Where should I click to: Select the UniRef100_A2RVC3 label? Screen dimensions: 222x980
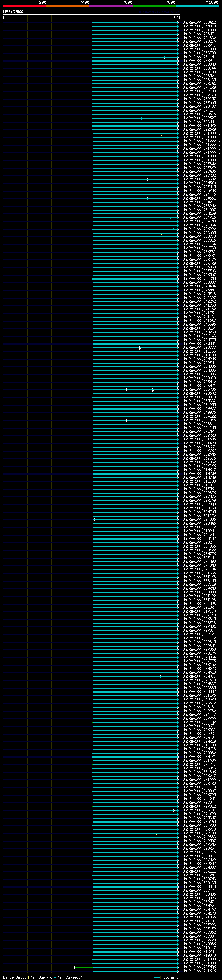point(199,829)
